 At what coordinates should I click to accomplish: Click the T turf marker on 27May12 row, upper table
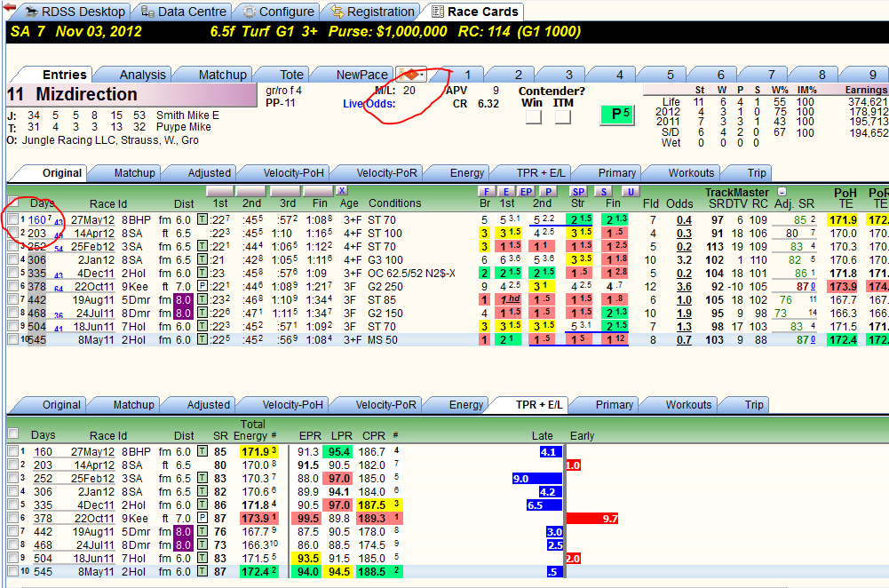[202, 219]
